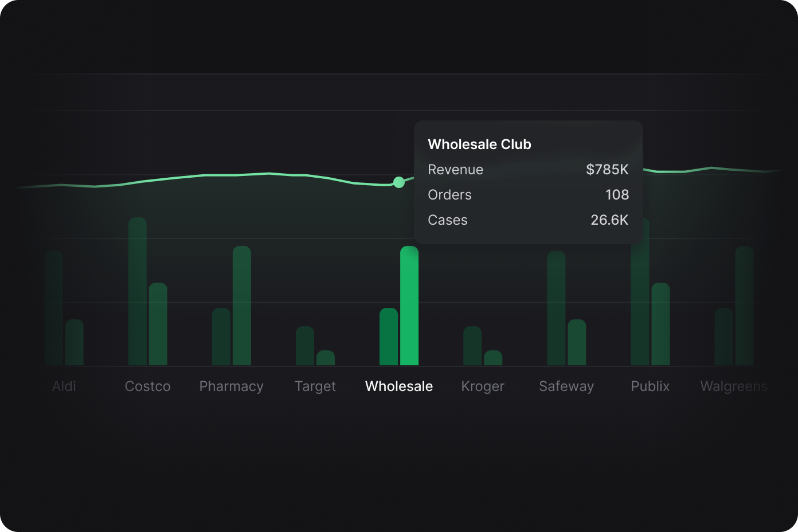The image size is (798, 532).
Task: Click the tall Walgreens bar
Action: [x=744, y=306]
